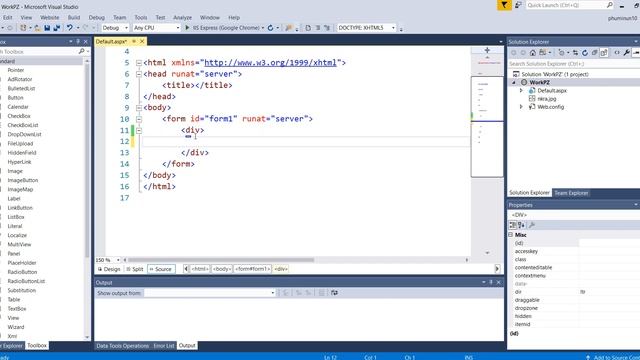This screenshot has width=640, height=360.
Task: Collapse the Misc property category
Action: (x=511, y=235)
